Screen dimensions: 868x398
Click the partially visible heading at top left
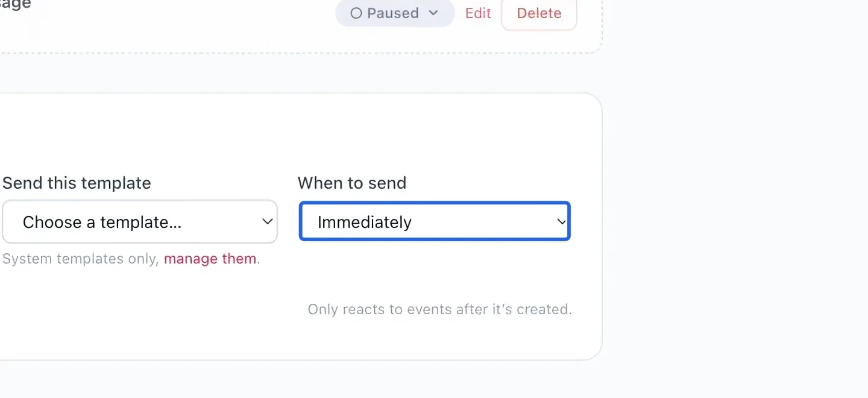pos(16,4)
